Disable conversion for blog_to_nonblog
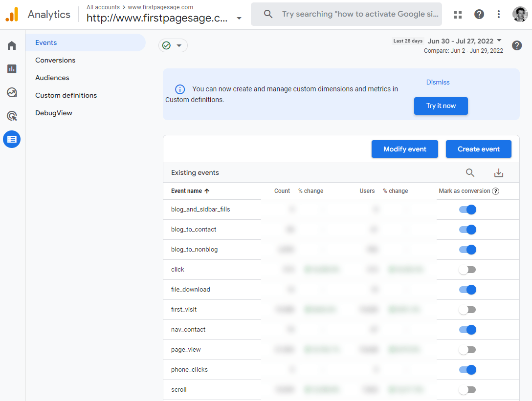532x401 pixels. click(x=467, y=250)
